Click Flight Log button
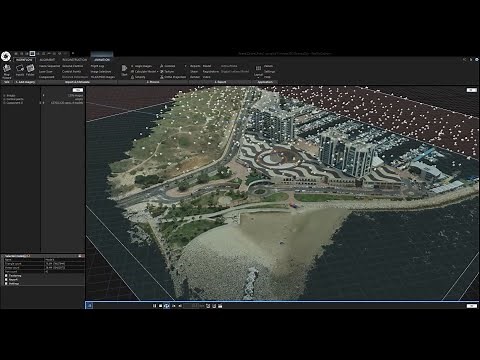The width and height of the screenshot is (480, 360). pos(97,66)
